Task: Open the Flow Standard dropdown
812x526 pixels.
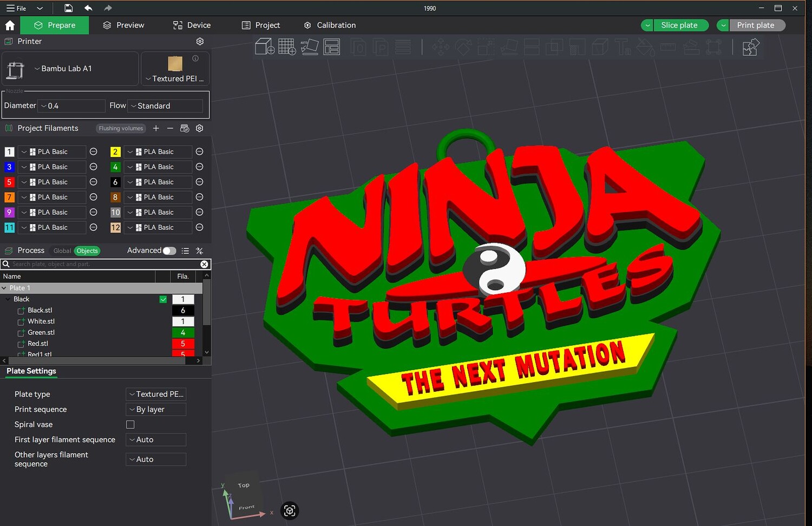Action: pos(166,106)
